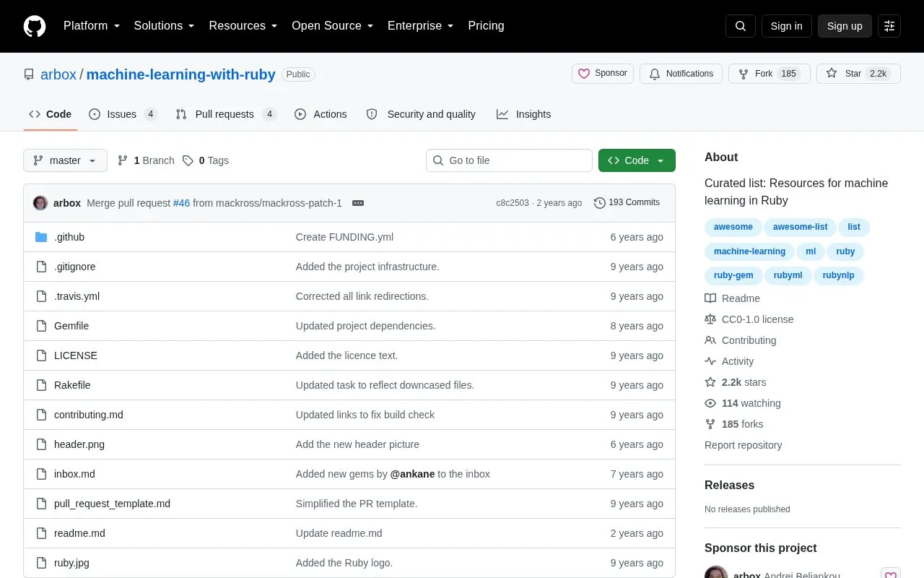Open the Actions tab
This screenshot has width=924, height=578.
[321, 114]
